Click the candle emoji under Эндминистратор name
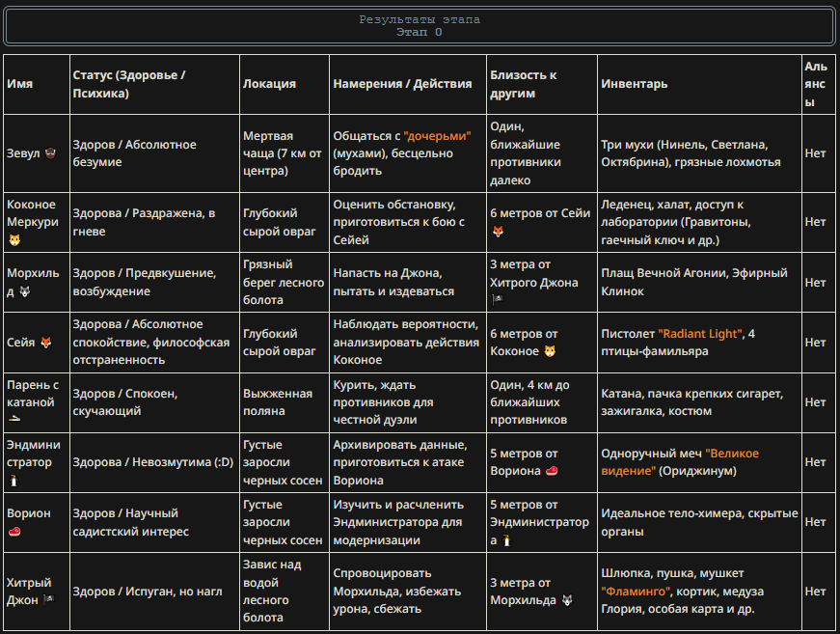 point(14,481)
